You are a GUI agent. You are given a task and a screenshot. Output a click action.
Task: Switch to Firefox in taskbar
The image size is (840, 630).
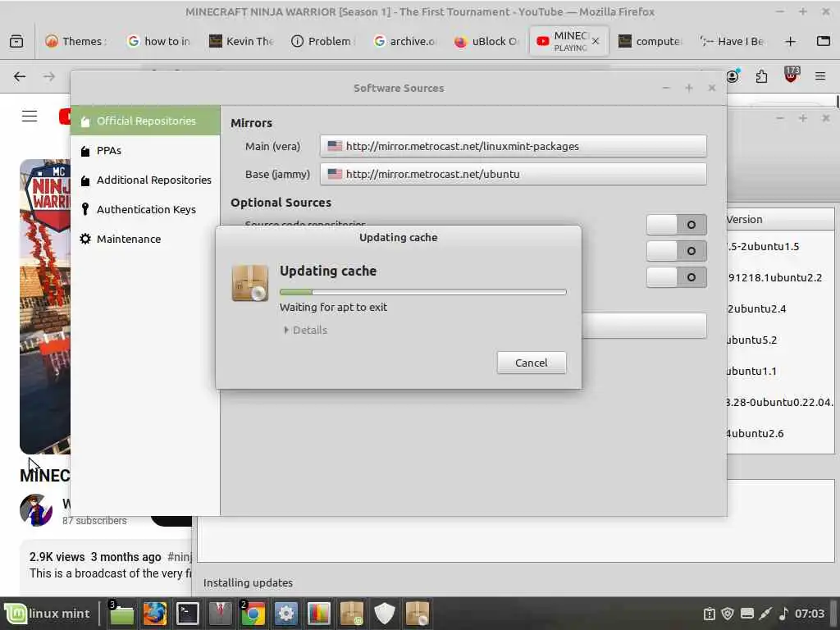154,614
